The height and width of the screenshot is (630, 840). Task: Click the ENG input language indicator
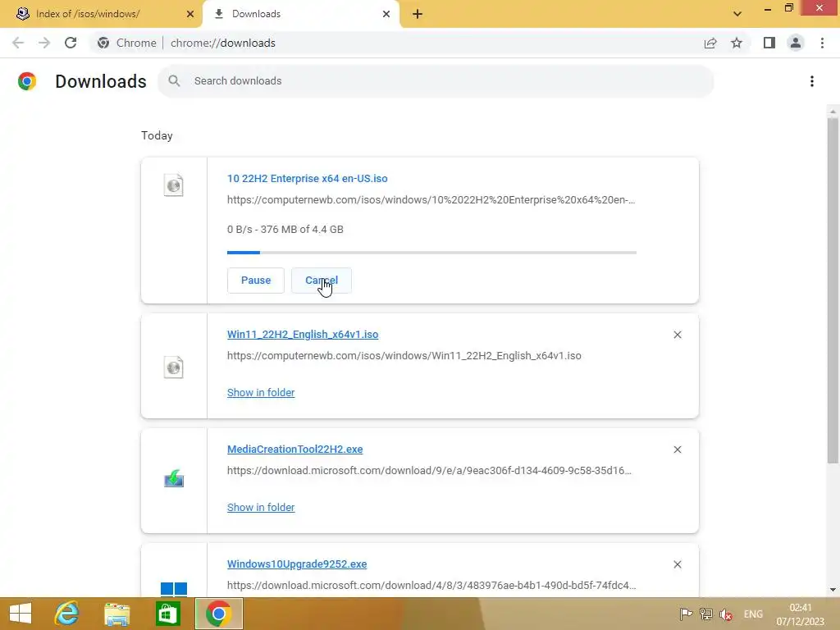pos(753,614)
